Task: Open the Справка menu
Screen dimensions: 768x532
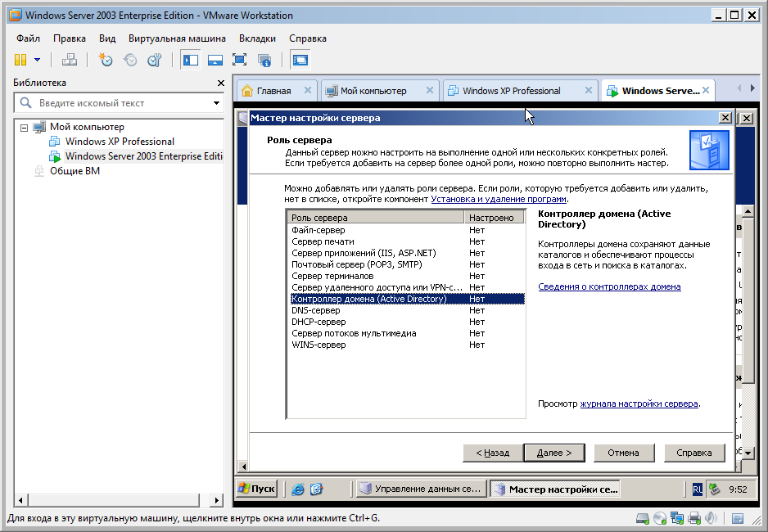Action: tap(308, 38)
